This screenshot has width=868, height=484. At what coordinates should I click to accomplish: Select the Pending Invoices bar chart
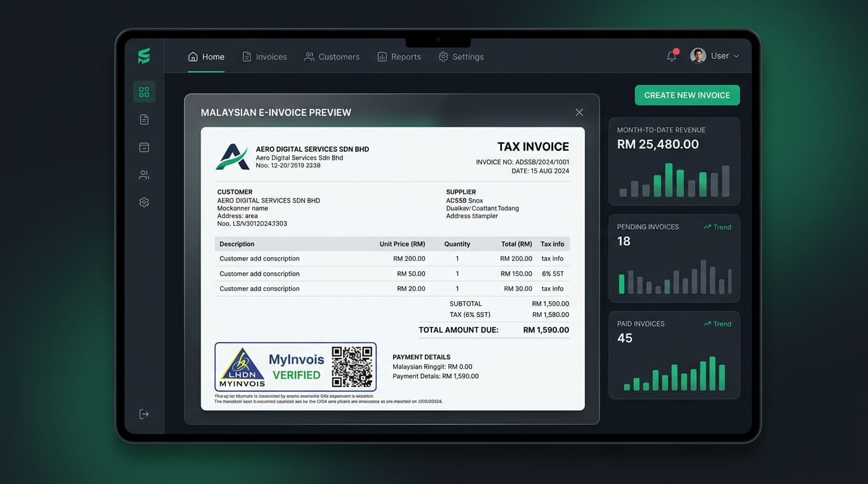coord(674,277)
